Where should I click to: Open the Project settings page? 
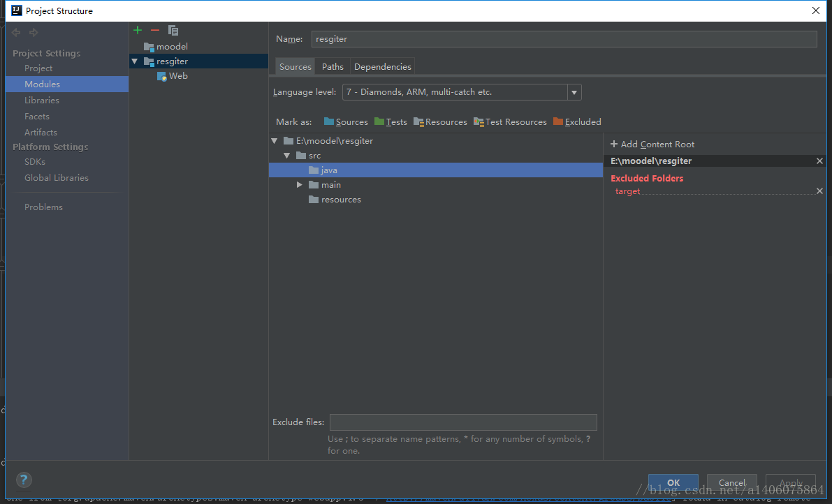(x=38, y=68)
